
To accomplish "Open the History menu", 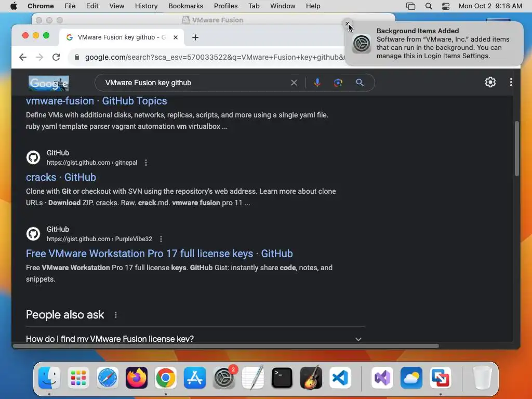I will click(146, 6).
